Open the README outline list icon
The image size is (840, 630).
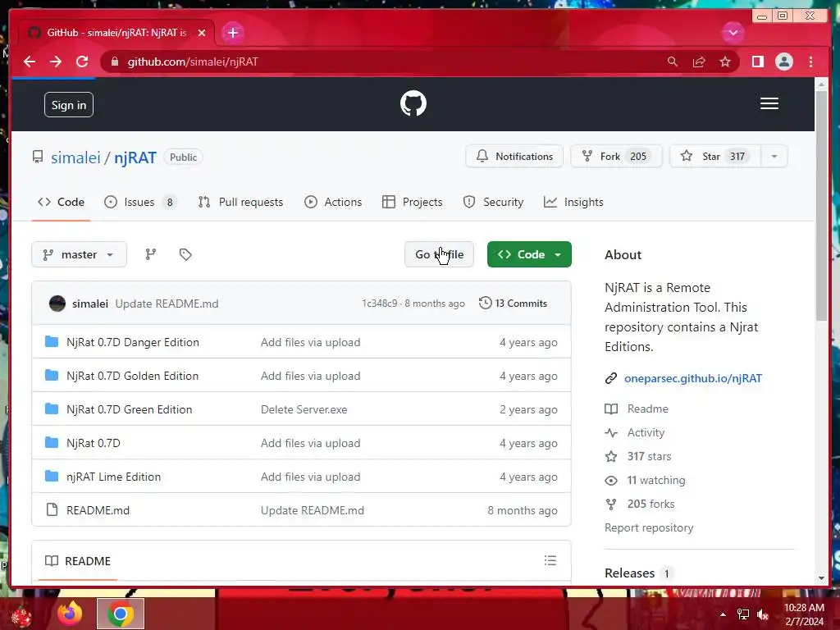(x=550, y=560)
